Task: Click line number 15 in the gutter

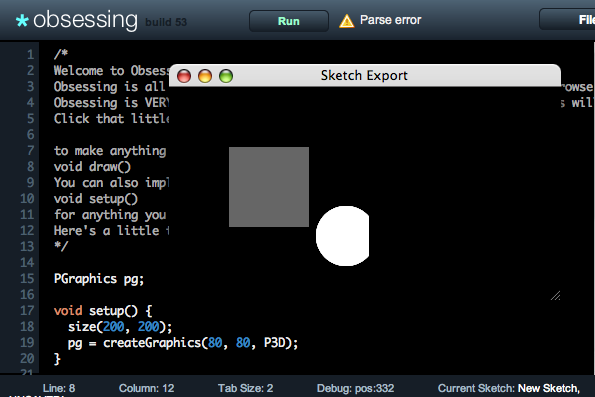Action: click(x=27, y=279)
